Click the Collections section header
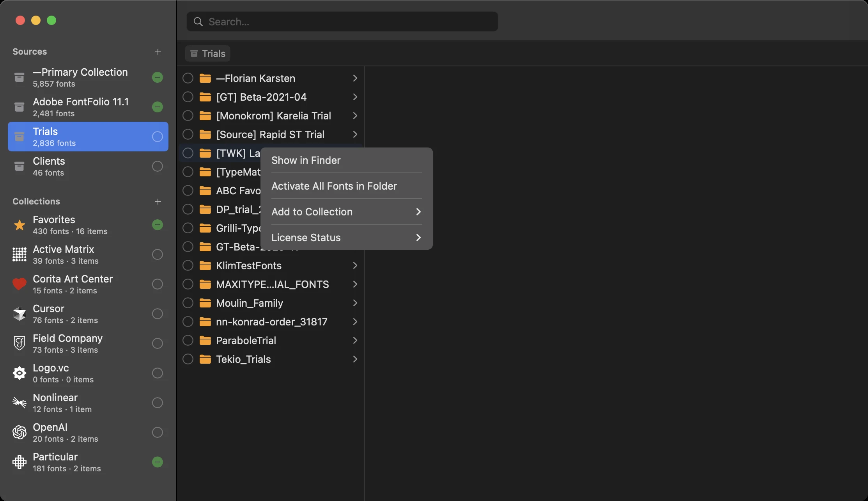Image resolution: width=868 pixels, height=501 pixels. [36, 201]
